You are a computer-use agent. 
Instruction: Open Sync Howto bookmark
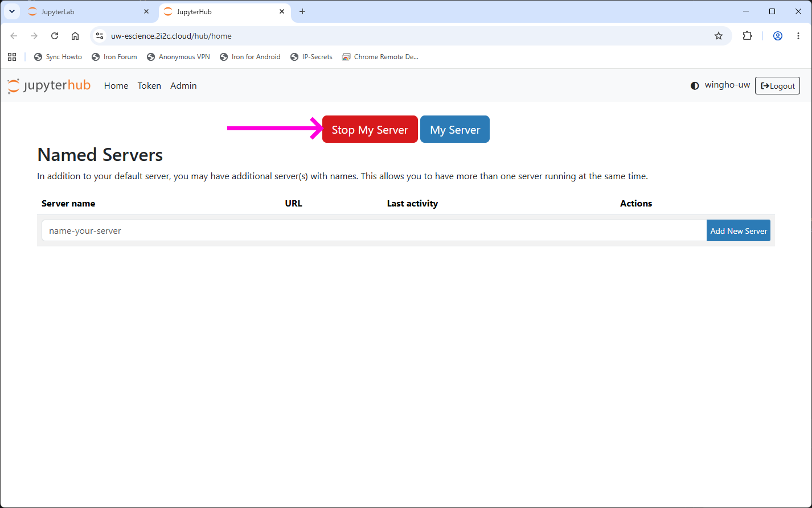pyautogui.click(x=58, y=57)
